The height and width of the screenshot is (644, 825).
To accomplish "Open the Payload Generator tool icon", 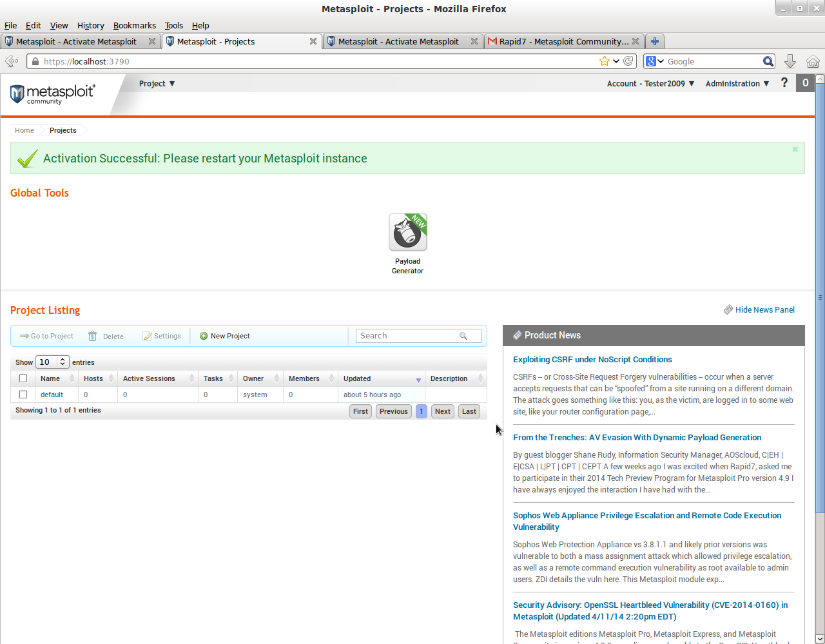I will click(x=408, y=232).
